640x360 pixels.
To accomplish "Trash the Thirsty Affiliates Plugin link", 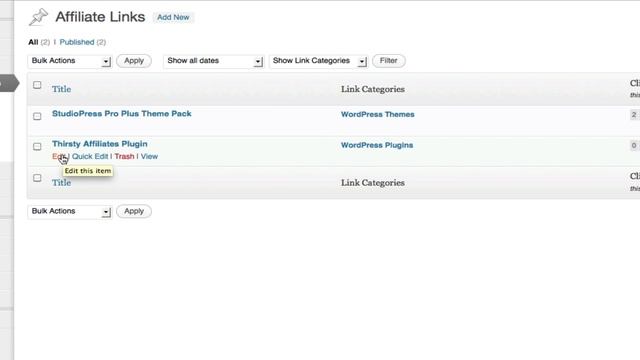I will [124, 156].
